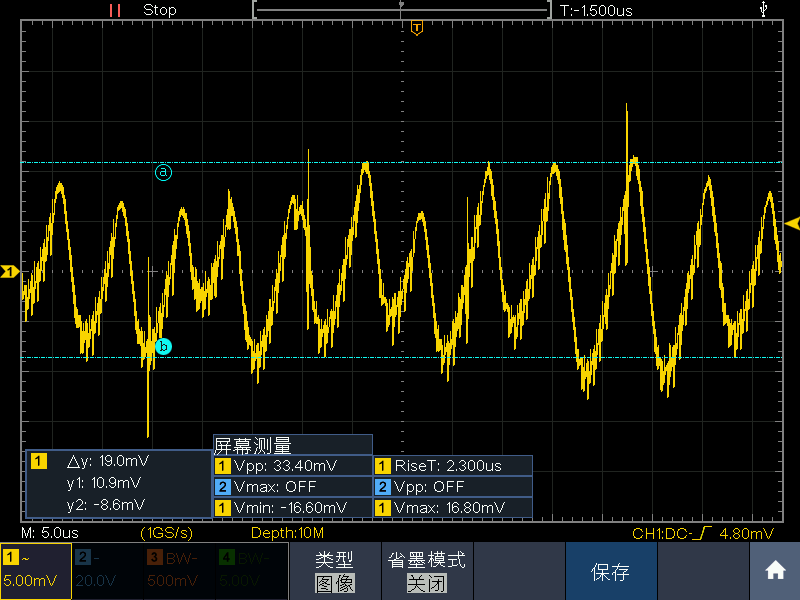Select the RiseT 2.300us measurement row

tap(453, 466)
